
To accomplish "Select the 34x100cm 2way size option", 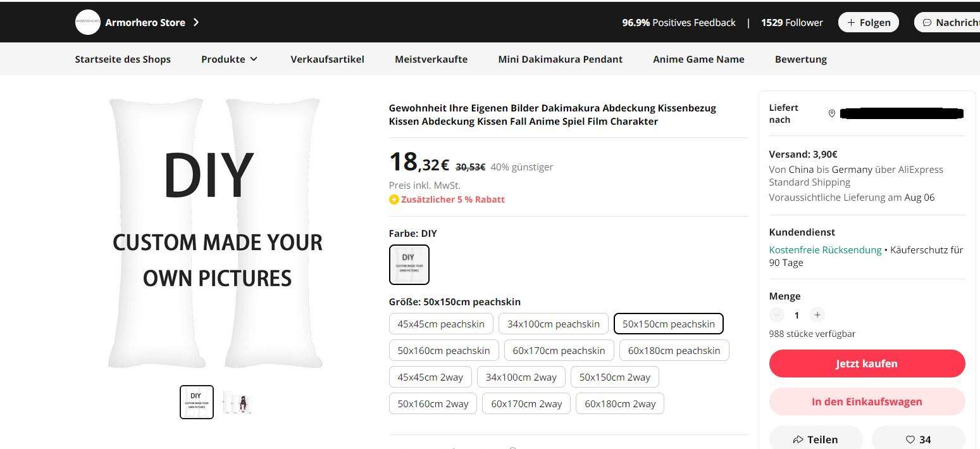I will point(521,377).
